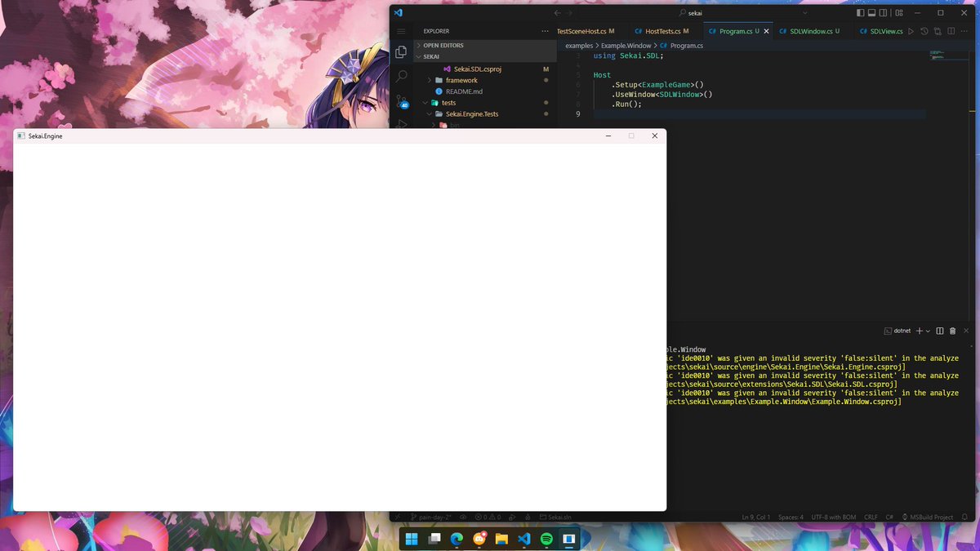Click the pain-day-2 branch in status bar
The width and height of the screenshot is (980, 551).
430,518
